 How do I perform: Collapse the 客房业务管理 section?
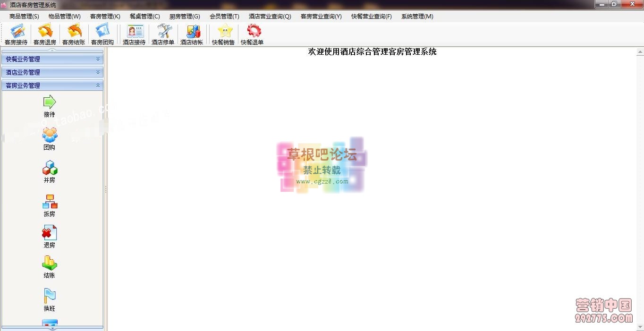tap(52, 85)
